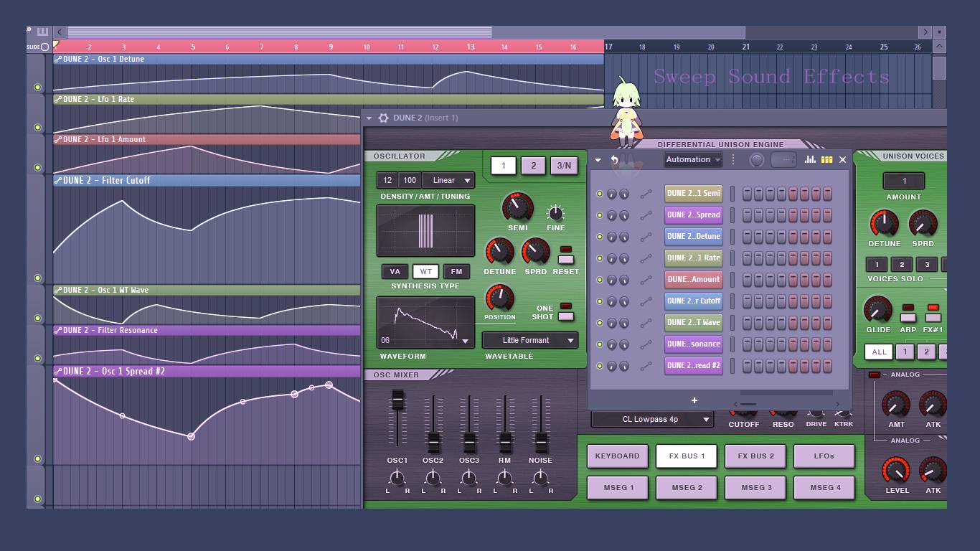This screenshot has width=980, height=551.
Task: Open the Osc 1 Spread #2 clip menu
Action: (58, 372)
